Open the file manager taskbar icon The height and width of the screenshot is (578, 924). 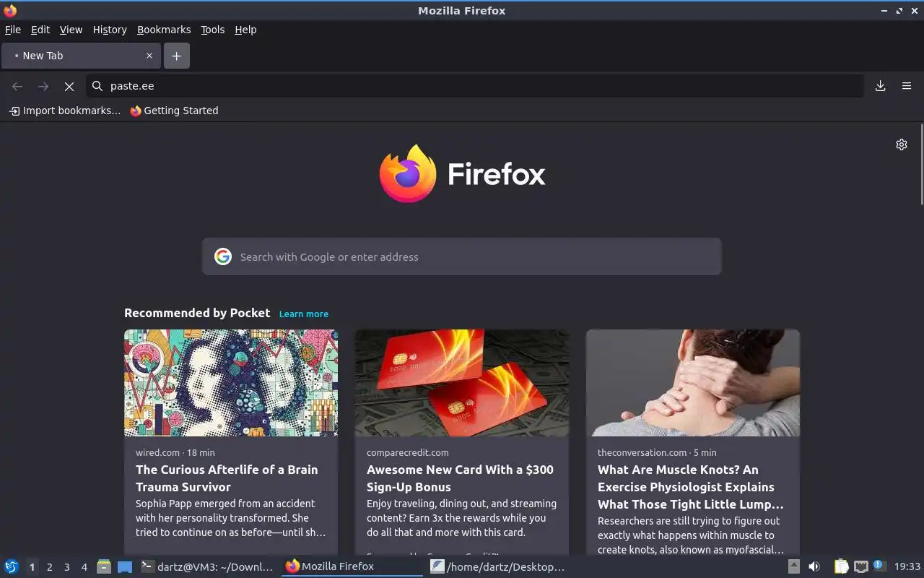click(x=104, y=566)
